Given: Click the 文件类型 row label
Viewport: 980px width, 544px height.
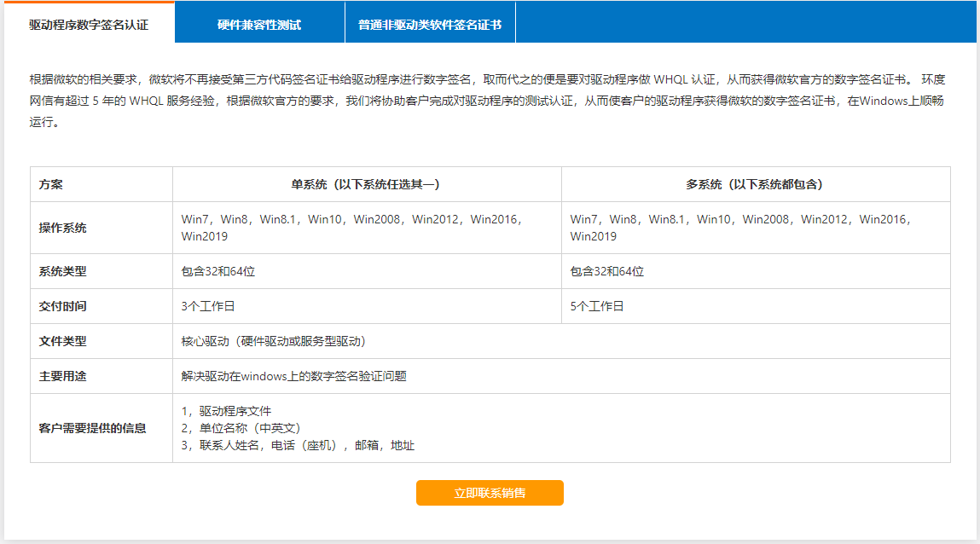Looking at the screenshot, I should click(62, 342).
